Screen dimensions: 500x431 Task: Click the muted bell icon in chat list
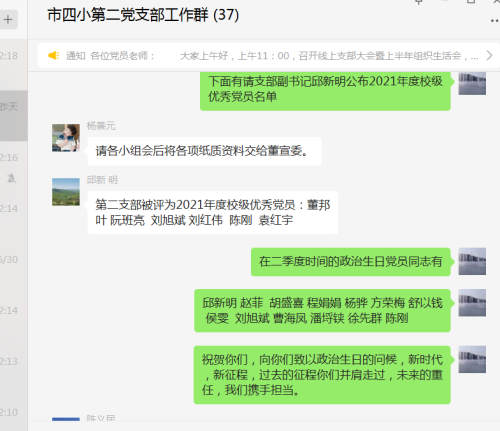[11, 178]
